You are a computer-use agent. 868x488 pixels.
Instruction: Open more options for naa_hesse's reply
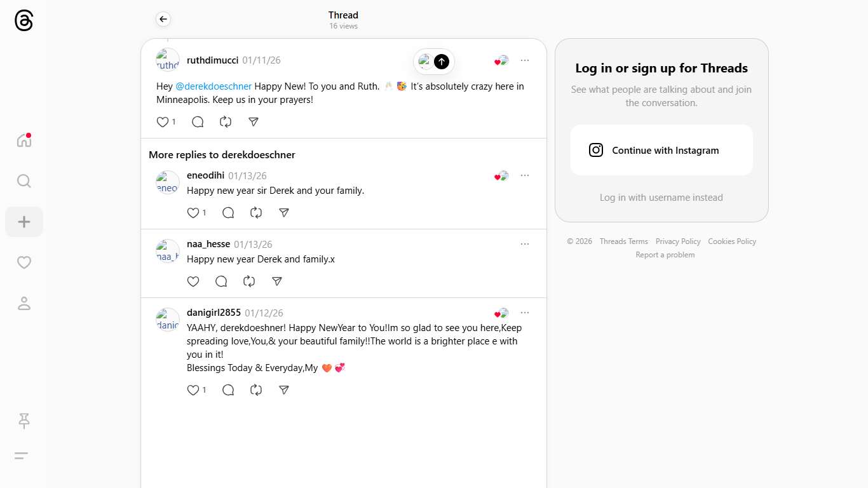[524, 244]
